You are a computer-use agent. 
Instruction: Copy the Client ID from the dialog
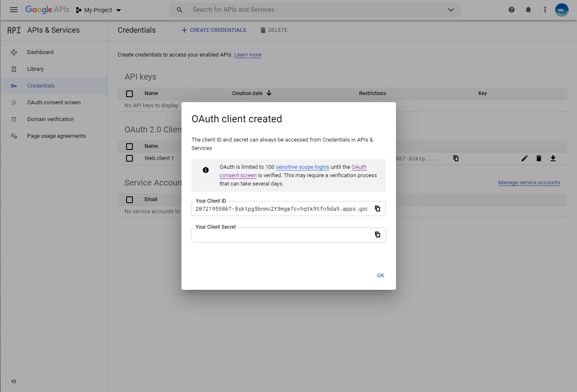378,208
